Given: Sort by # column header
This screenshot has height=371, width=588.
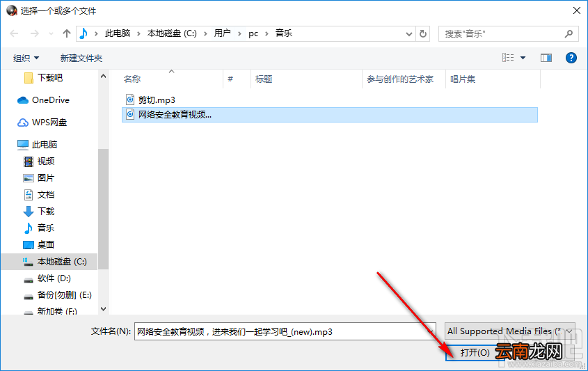Looking at the screenshot, I should click(230, 79).
